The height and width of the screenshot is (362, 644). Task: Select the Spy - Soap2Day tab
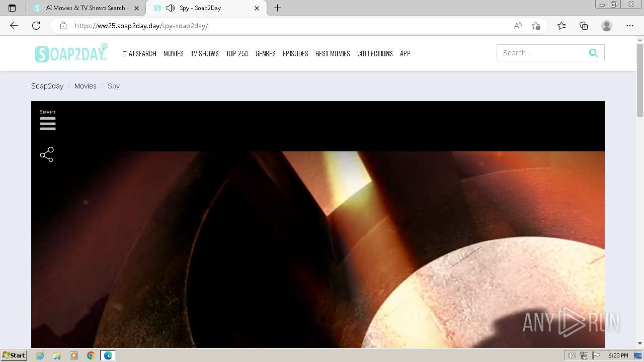207,8
